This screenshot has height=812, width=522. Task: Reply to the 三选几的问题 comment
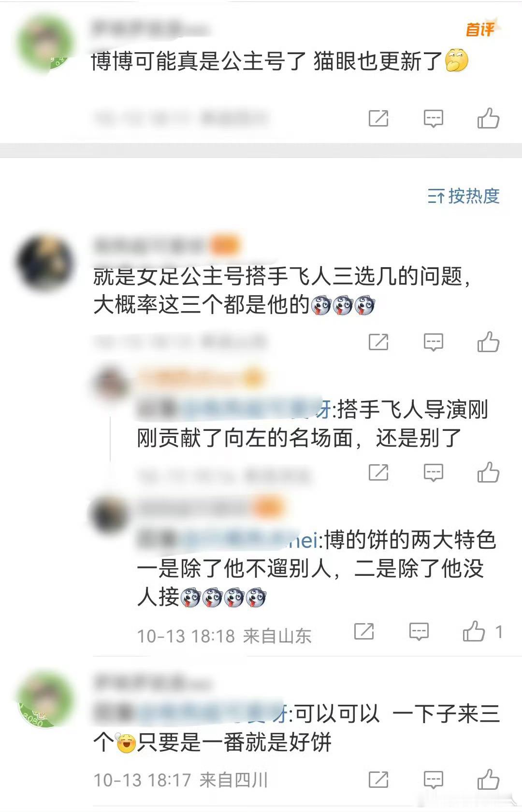433,342
